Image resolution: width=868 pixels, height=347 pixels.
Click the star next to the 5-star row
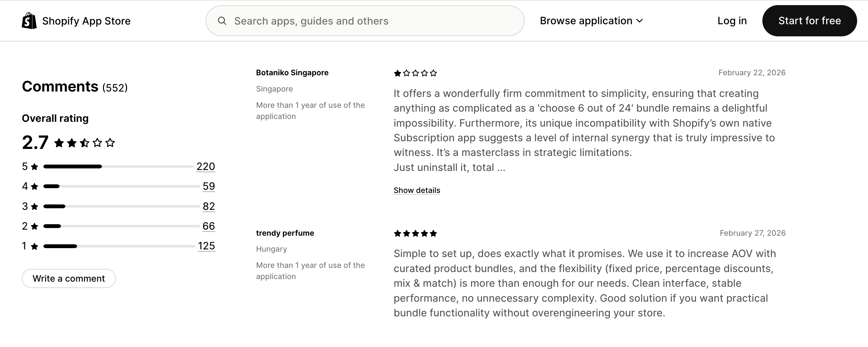pyautogui.click(x=34, y=166)
